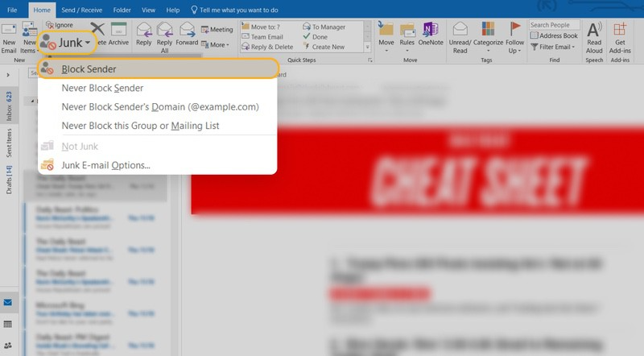Viewport: 644px width, 356px height.
Task: Click Reply All in the ribbon
Action: coord(165,38)
